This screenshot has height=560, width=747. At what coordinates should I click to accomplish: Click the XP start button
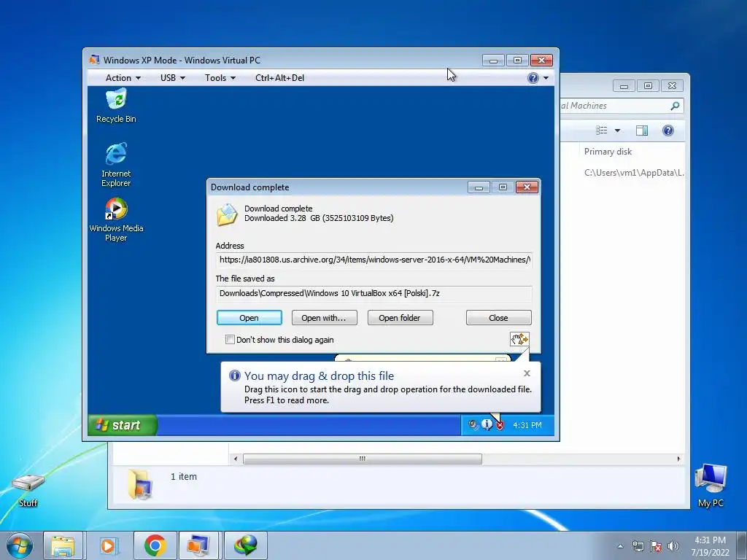(x=123, y=425)
